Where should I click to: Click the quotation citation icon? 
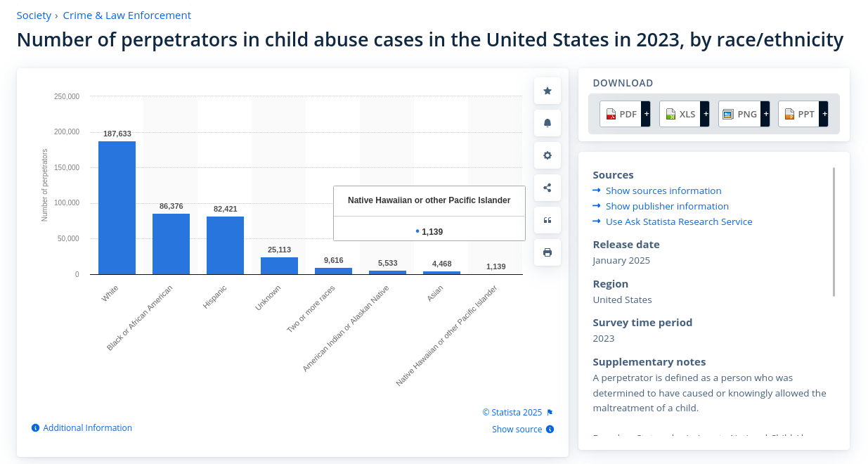coord(548,220)
